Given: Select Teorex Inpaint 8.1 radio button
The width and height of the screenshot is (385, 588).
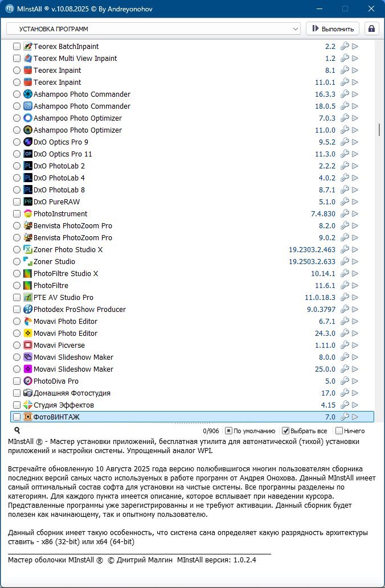Looking at the screenshot, I should point(17,71).
